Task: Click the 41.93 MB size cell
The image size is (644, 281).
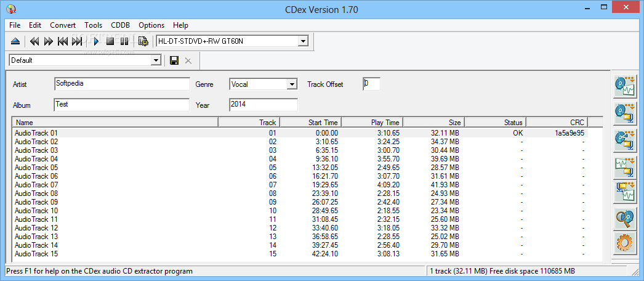Action: click(x=445, y=185)
